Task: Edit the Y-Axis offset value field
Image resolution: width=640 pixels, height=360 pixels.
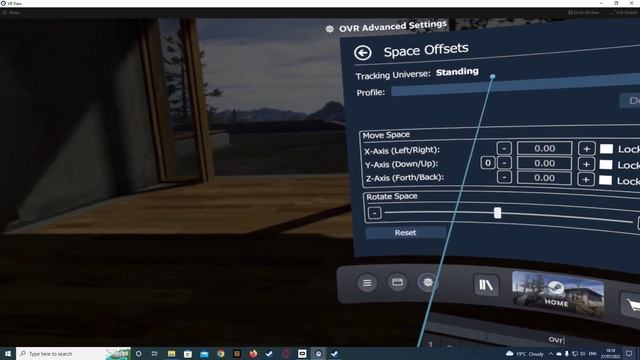Action: [x=544, y=163]
